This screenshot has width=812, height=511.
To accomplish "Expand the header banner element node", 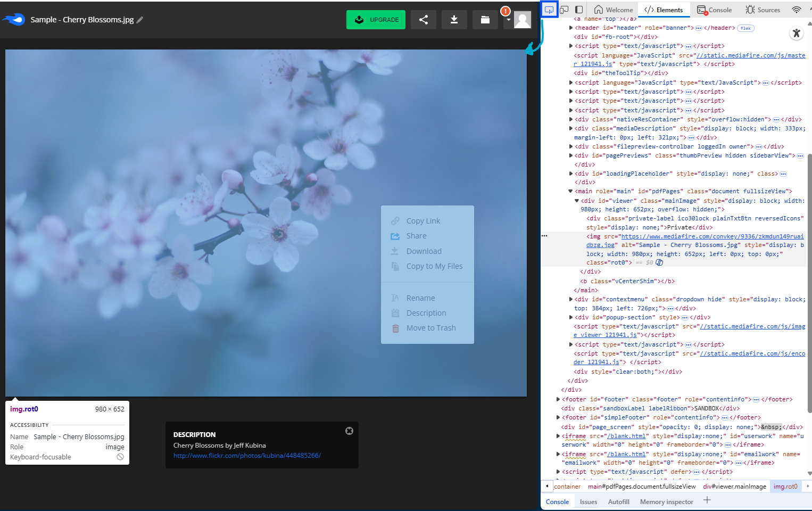I will [x=571, y=28].
